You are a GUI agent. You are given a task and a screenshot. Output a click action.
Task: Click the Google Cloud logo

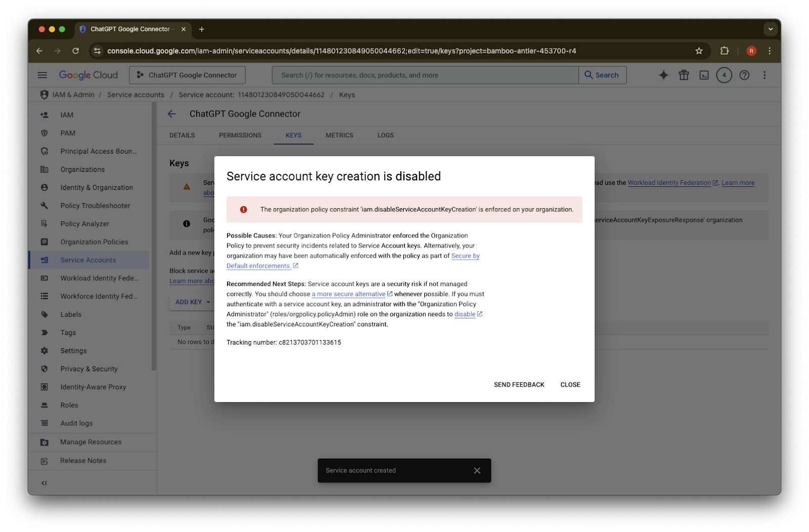[x=88, y=75]
